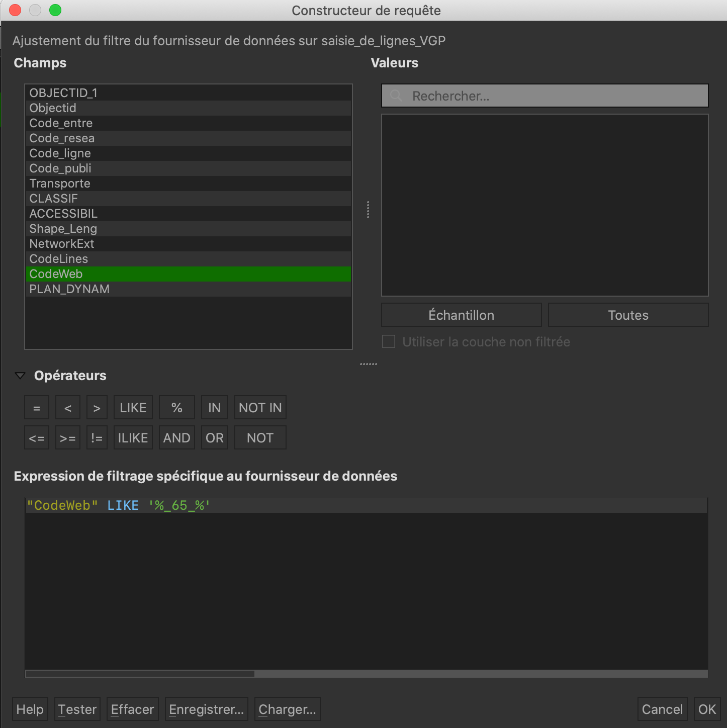Add the ILIKE operator to expression
Image resolution: width=727 pixels, height=728 pixels.
pyautogui.click(x=133, y=438)
